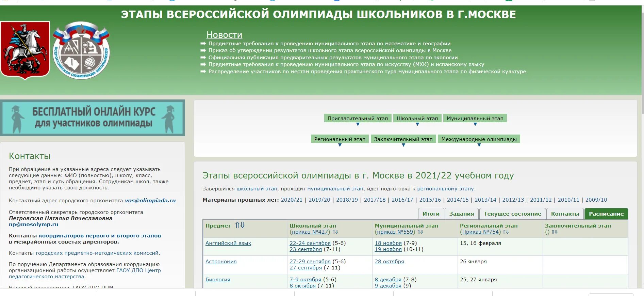The width and height of the screenshot is (644, 296).
Task: Open 2011/12 past materials
Action: [541, 200]
